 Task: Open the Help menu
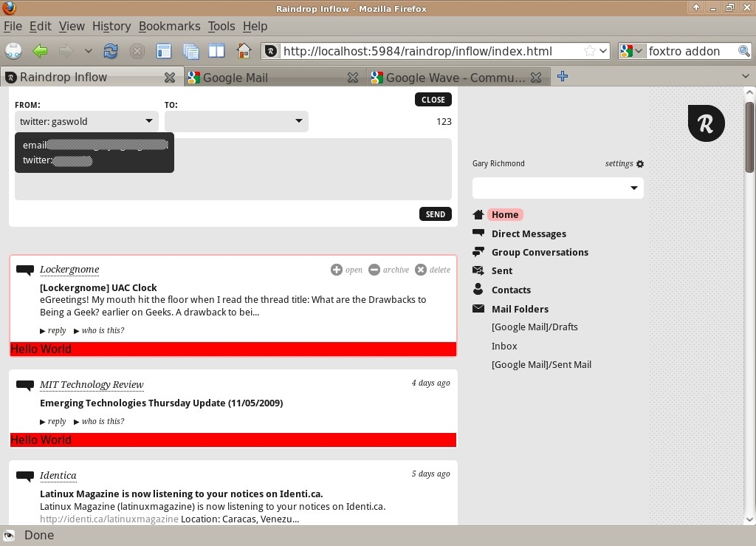(255, 26)
